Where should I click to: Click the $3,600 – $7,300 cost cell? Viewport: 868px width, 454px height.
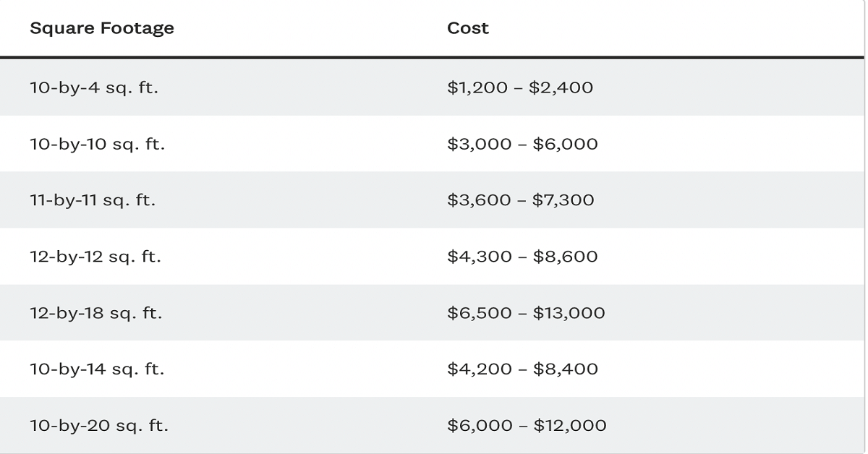(x=521, y=200)
